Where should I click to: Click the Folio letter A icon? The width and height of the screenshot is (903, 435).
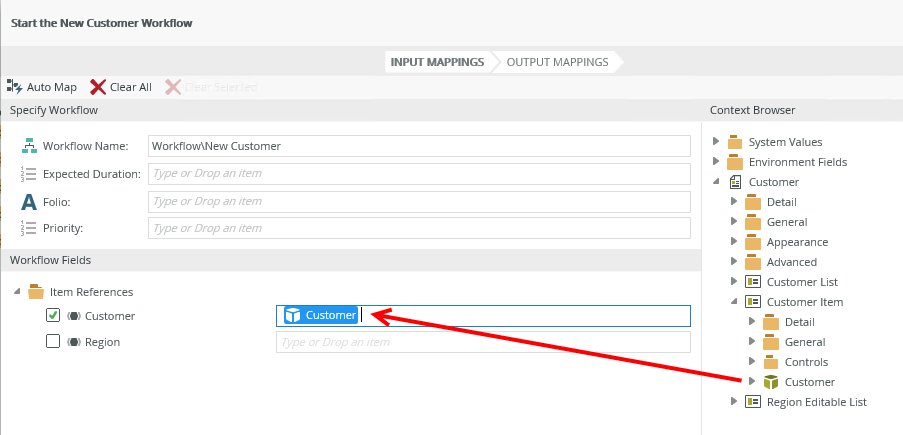coord(29,201)
